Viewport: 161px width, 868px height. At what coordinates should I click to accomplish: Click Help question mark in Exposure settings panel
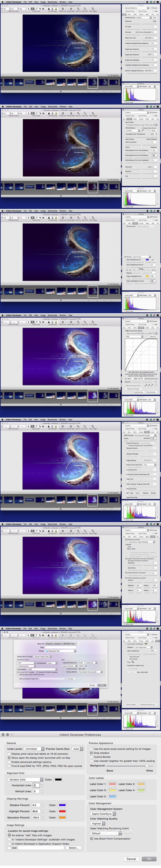click(152, 11)
